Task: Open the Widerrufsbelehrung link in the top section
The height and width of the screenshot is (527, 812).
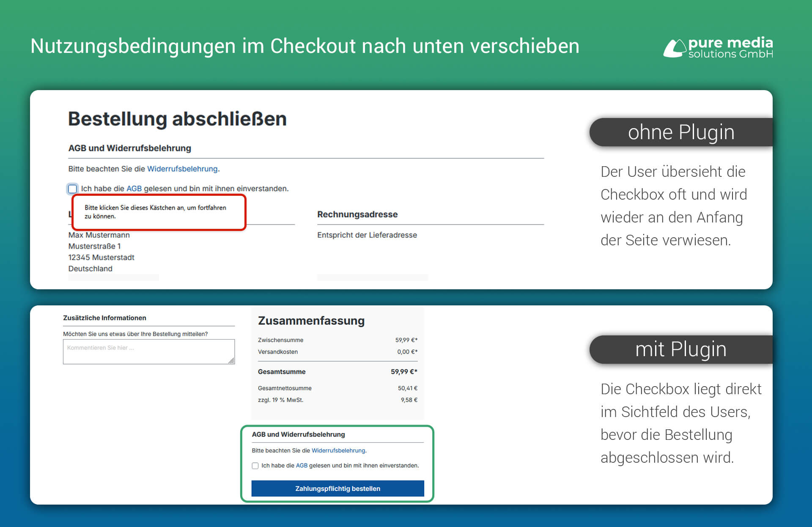Action: pos(183,169)
